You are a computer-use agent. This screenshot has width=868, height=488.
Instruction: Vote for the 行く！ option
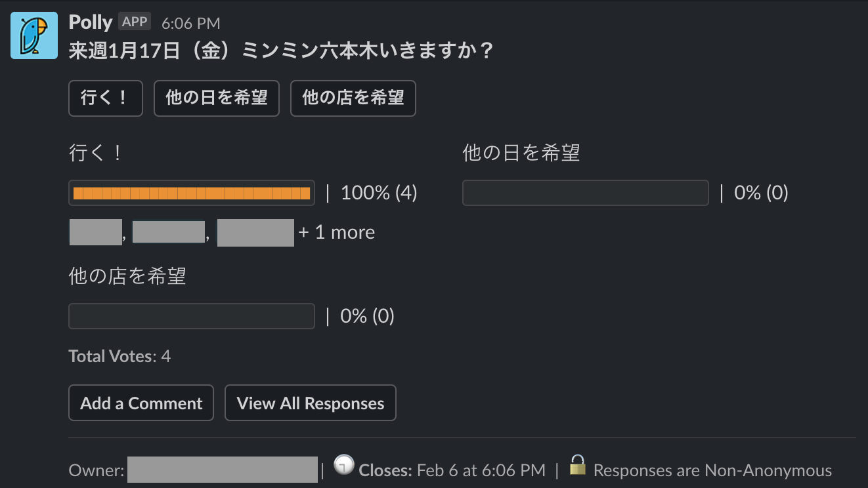(x=105, y=98)
